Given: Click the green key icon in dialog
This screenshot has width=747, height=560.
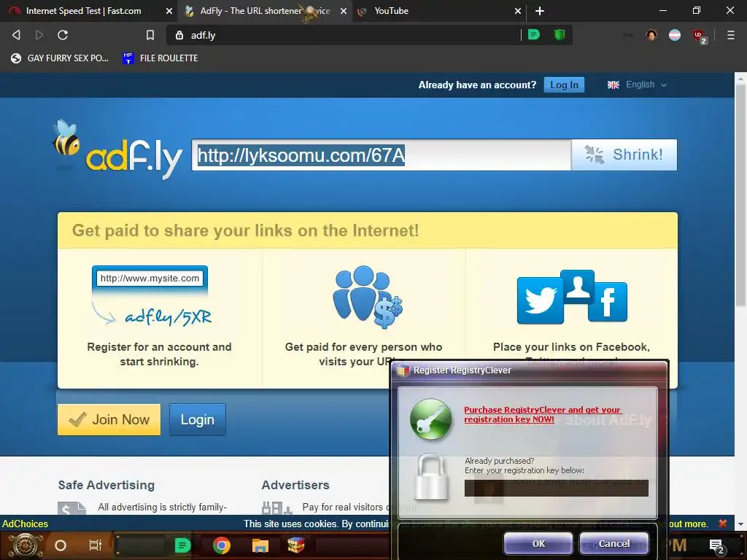Looking at the screenshot, I should (430, 419).
